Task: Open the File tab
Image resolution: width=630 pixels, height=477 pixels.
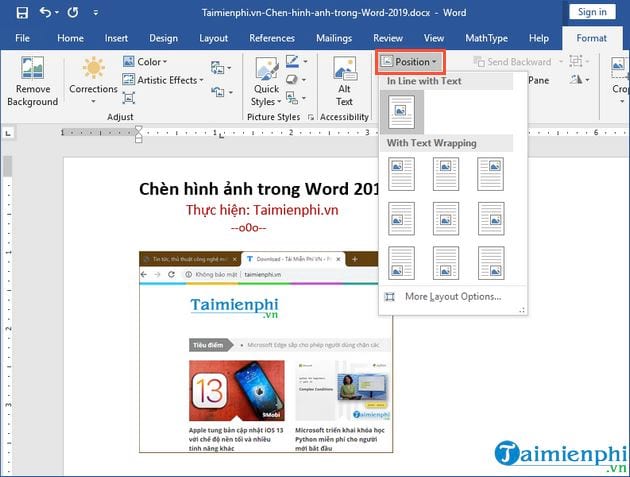Action: point(22,38)
